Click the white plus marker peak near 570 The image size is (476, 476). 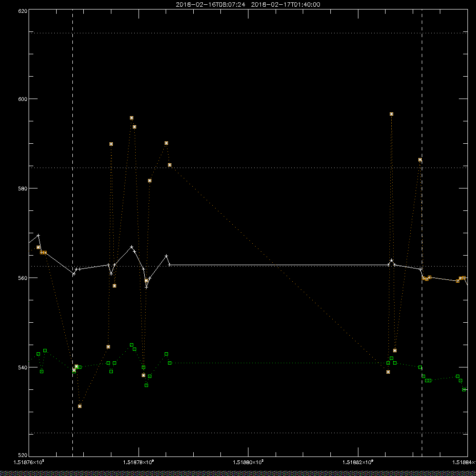(x=38, y=235)
